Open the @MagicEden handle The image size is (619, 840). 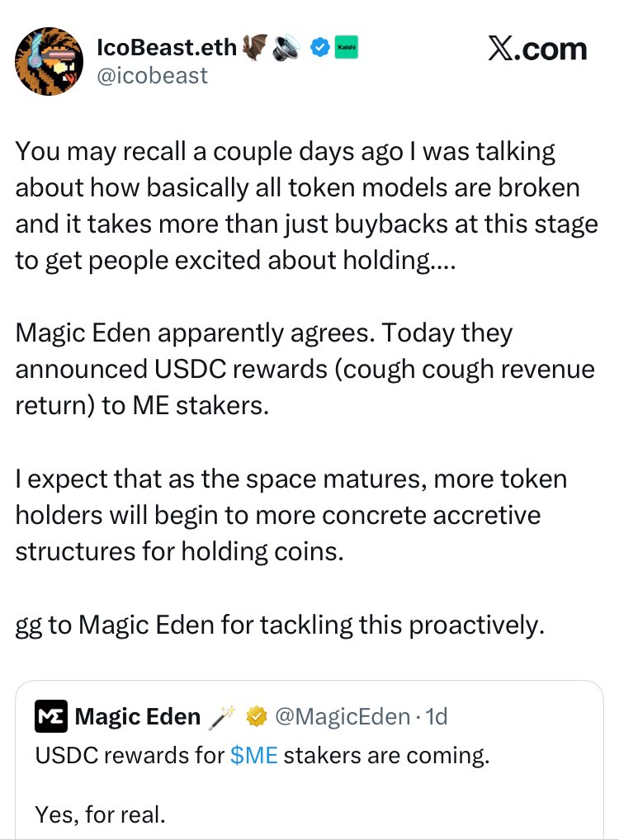coord(342,717)
